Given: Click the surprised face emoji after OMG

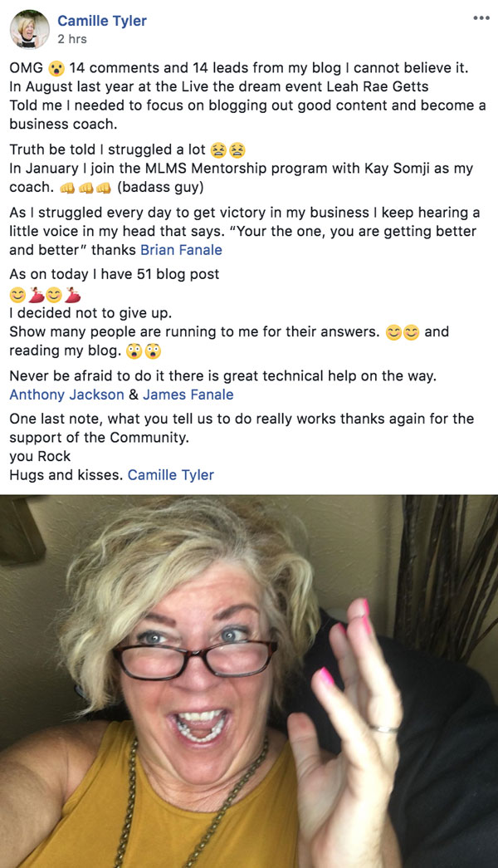Looking at the screenshot, I should [x=56, y=69].
